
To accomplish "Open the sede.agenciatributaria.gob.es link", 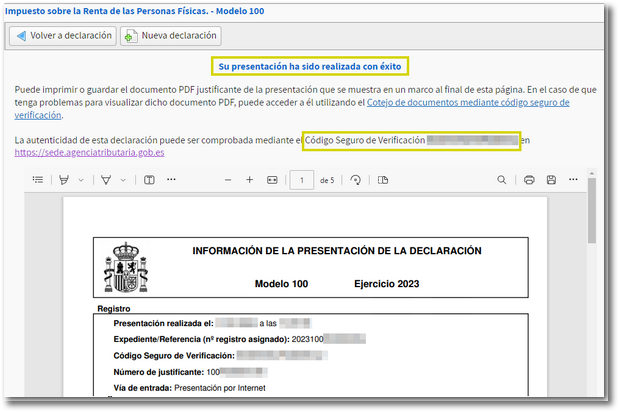I will click(x=90, y=153).
